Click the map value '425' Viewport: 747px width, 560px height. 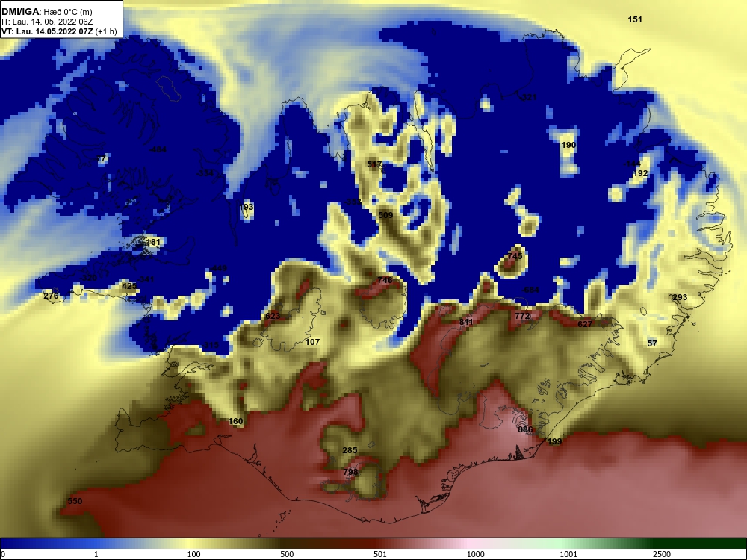[129, 286]
